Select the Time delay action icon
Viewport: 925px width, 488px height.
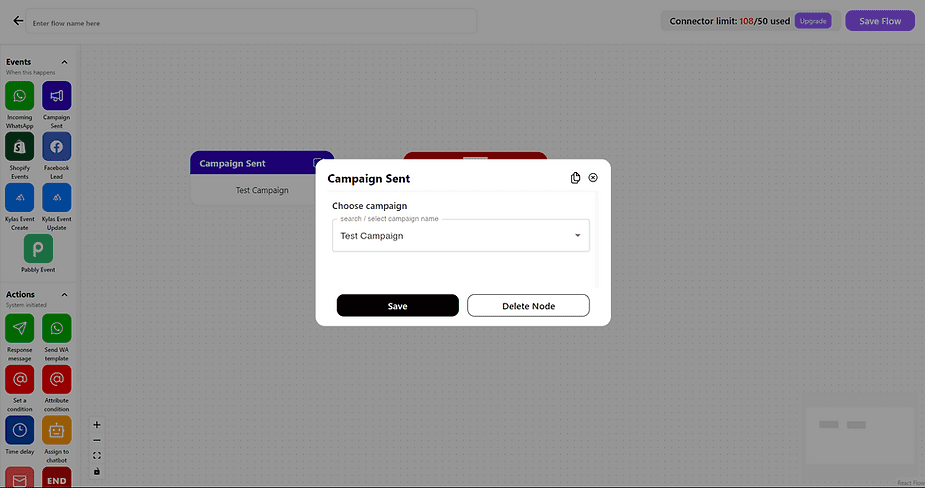pyautogui.click(x=19, y=430)
